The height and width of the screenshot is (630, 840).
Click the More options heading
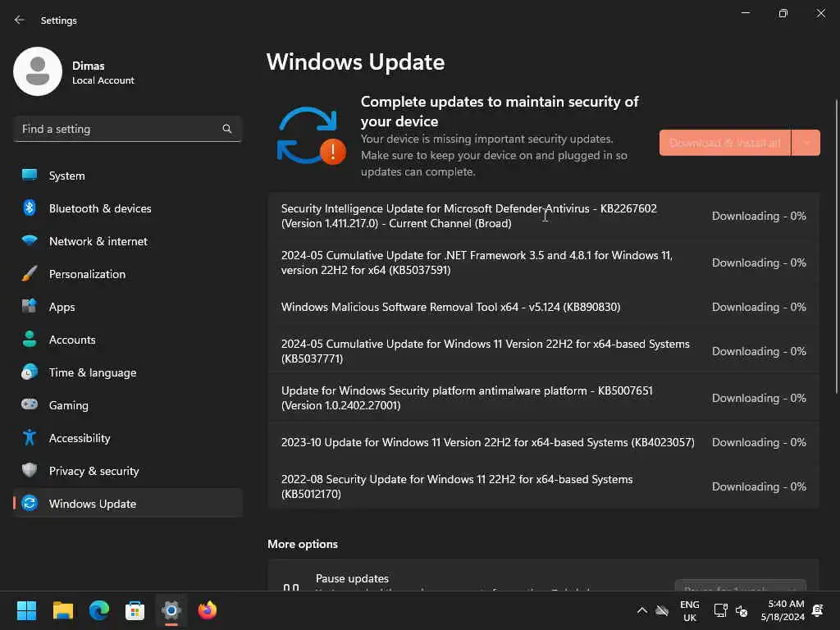click(303, 544)
